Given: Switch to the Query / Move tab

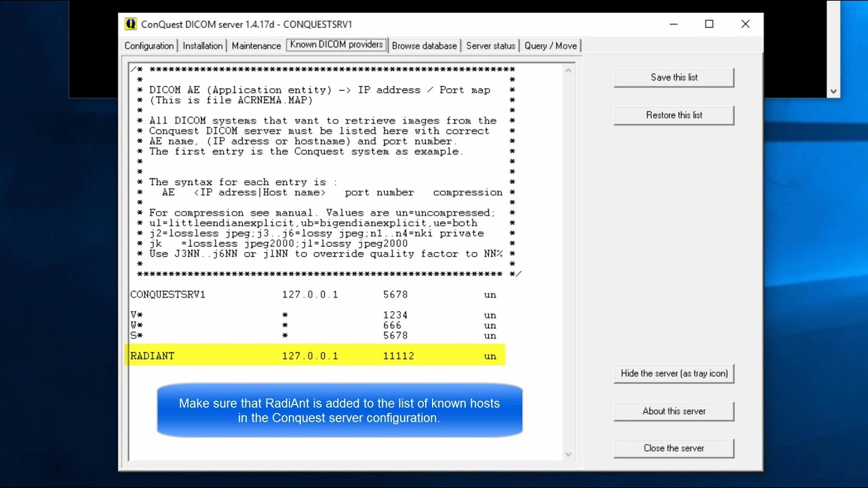Looking at the screenshot, I should pyautogui.click(x=551, y=45).
